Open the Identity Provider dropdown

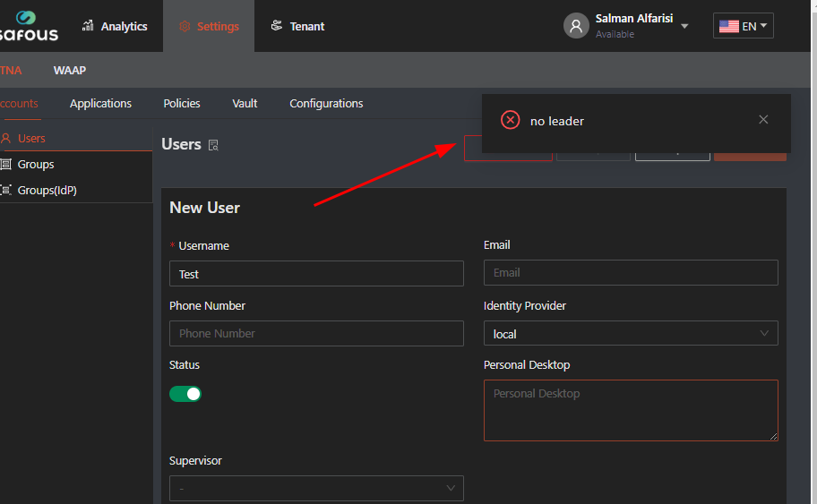pyautogui.click(x=631, y=334)
